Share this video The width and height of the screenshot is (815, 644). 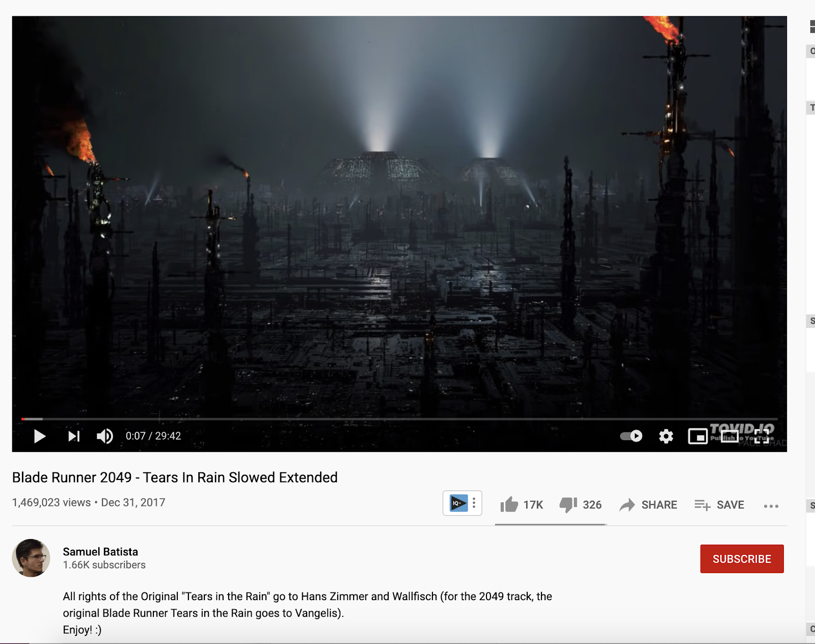tap(648, 505)
